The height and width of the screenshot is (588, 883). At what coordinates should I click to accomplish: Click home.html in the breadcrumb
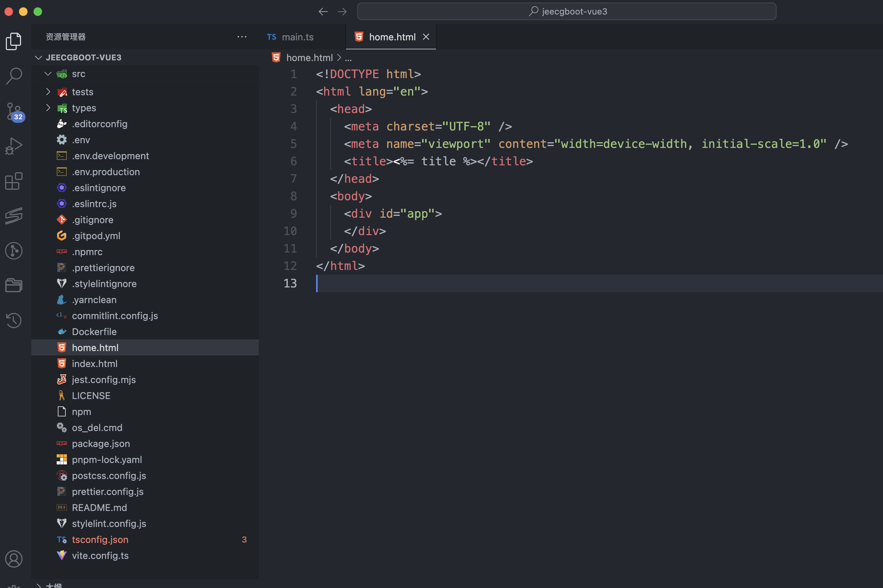click(309, 58)
